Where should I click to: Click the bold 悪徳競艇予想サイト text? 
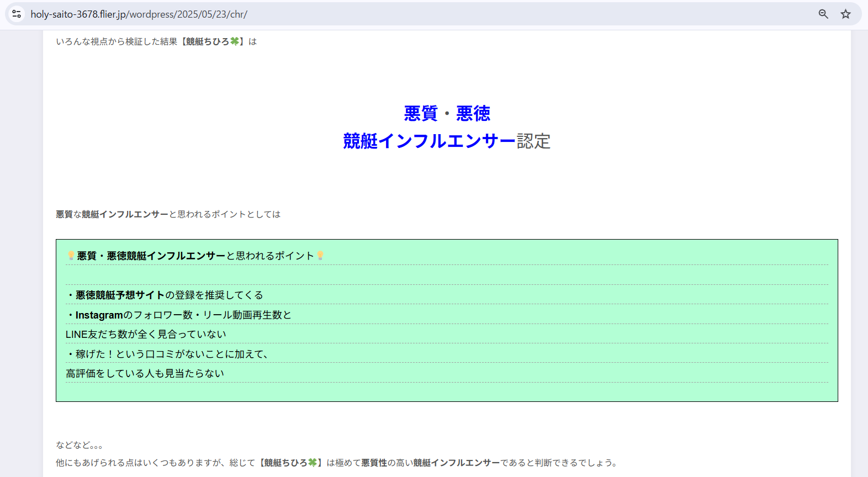click(120, 295)
